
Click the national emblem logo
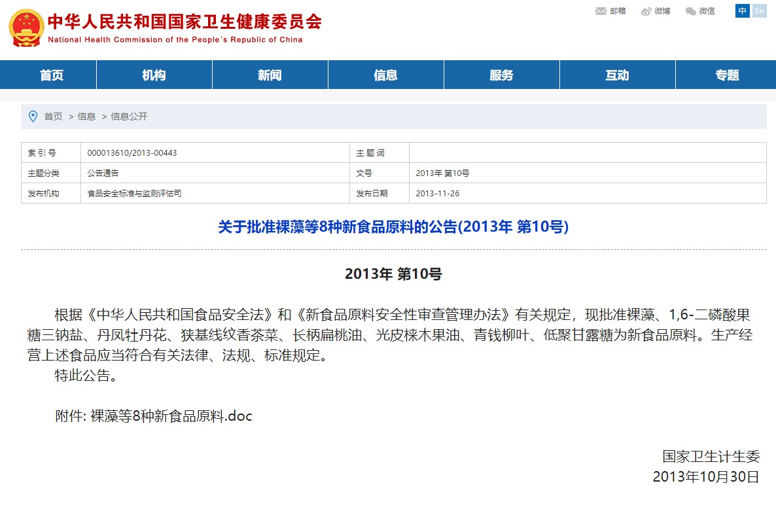pyautogui.click(x=26, y=28)
